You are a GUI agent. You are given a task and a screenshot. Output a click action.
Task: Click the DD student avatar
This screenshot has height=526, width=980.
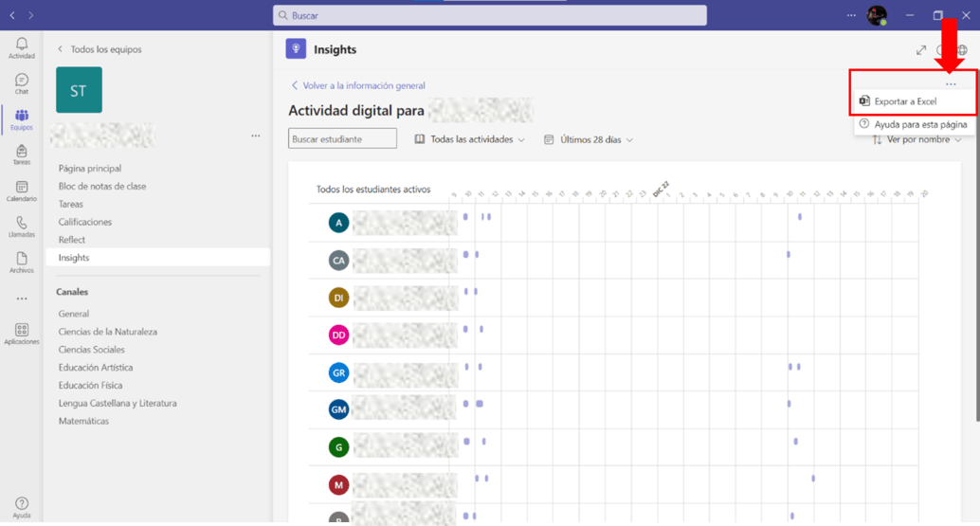[338, 335]
